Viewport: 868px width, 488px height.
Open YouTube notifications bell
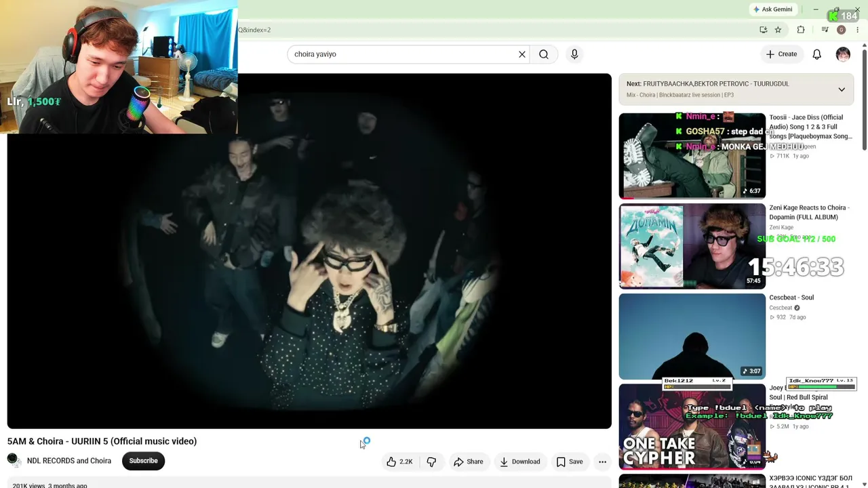pyautogui.click(x=817, y=54)
